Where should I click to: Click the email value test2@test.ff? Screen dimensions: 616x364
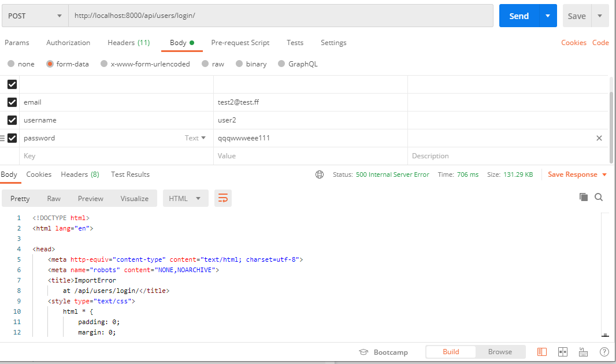[x=239, y=102]
